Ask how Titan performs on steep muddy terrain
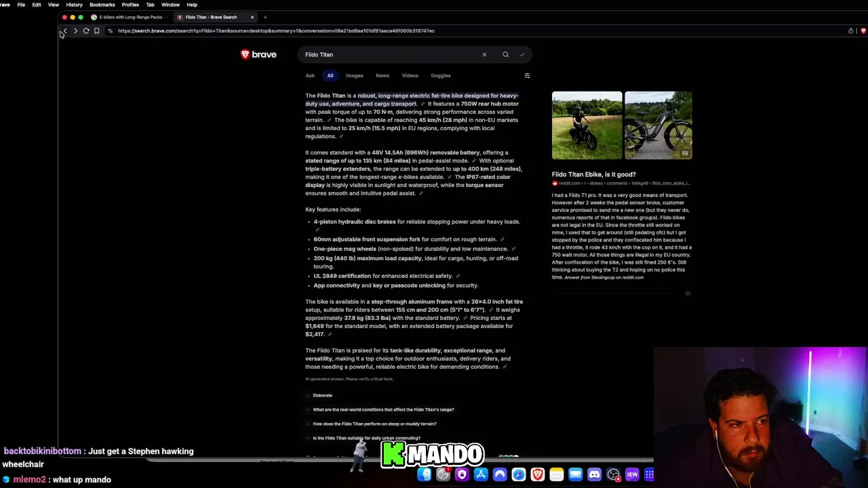This screenshot has height=488, width=868. tap(374, 424)
